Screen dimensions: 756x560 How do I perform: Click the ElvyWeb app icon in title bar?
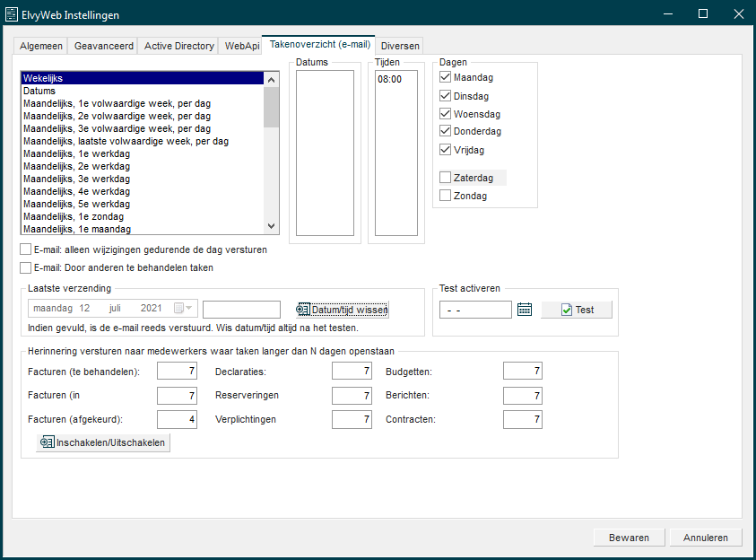[11, 14]
